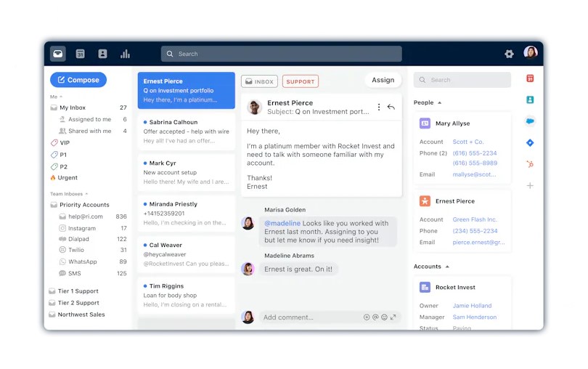Click the Compose button
This screenshot has width=588, height=369.
[x=78, y=80]
